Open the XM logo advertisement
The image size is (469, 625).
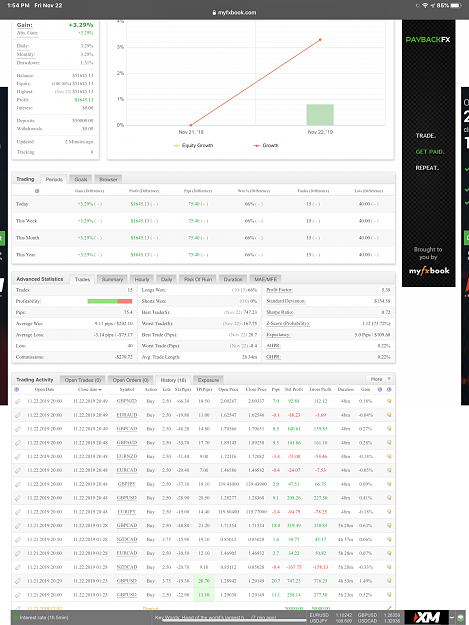[x=426, y=617]
